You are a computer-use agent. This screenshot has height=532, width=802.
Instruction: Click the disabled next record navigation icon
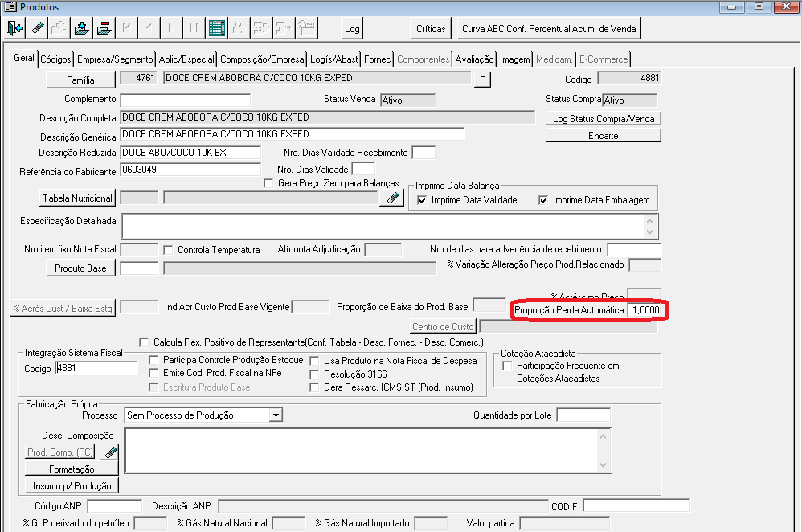tap(172, 28)
